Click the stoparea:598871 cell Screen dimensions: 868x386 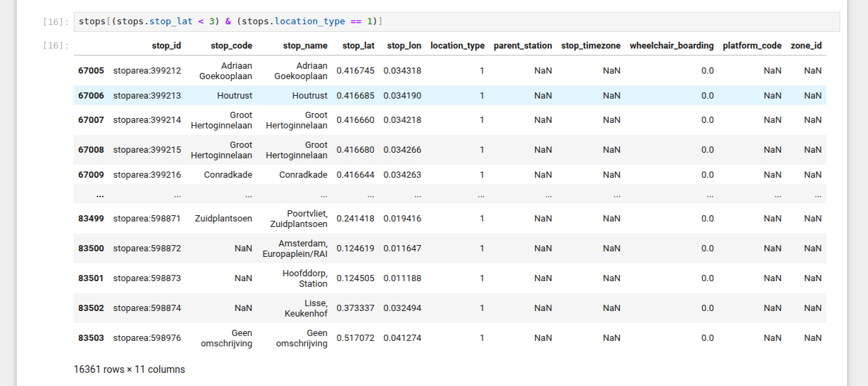(x=147, y=219)
